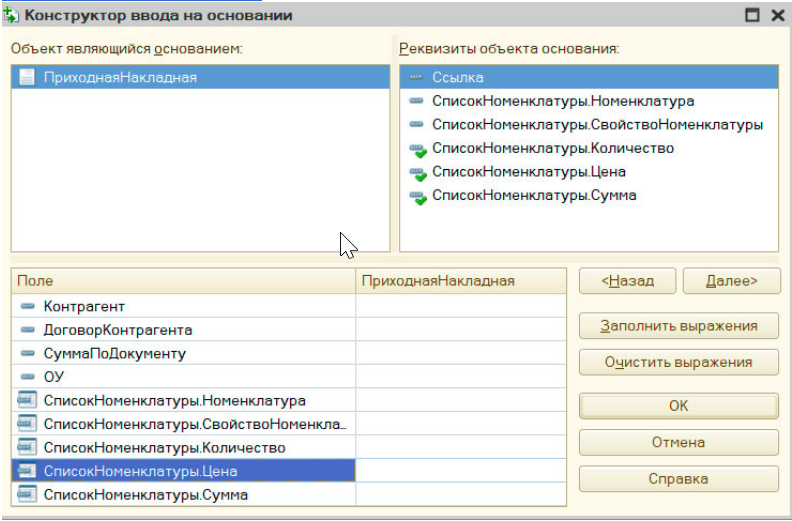
Task: Select СписокНоменклатуры.СвойствоНоменкла in fields table
Action: pos(184,423)
